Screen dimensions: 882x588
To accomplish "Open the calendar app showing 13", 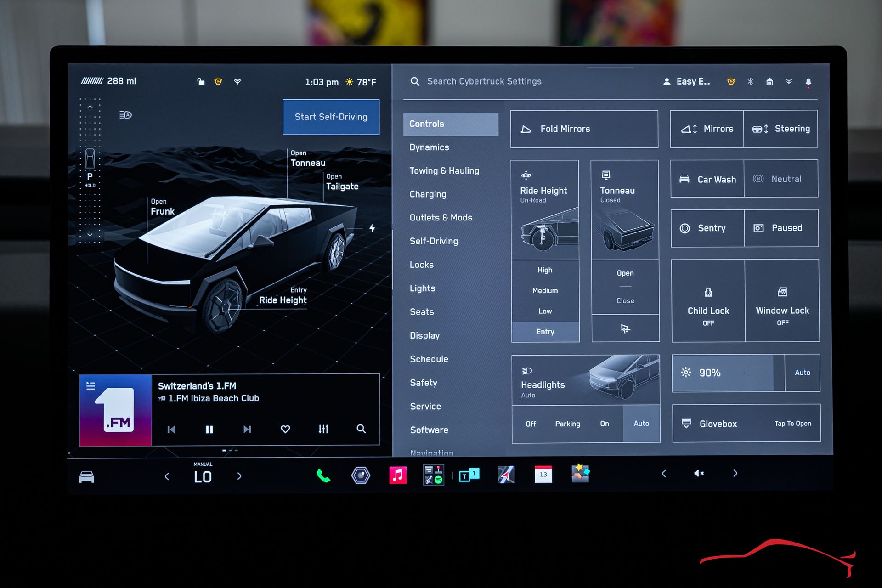I will pos(543,475).
